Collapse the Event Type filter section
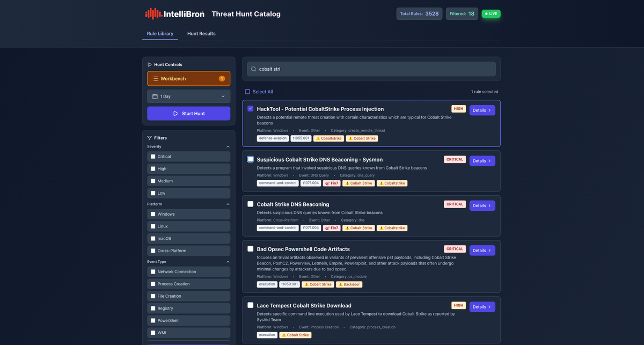 [228, 262]
